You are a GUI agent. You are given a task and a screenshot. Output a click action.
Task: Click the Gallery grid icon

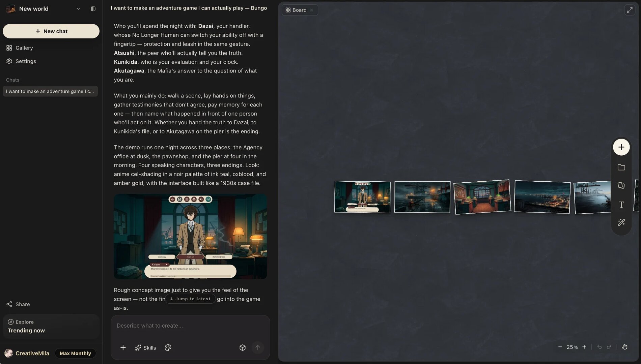pos(9,48)
